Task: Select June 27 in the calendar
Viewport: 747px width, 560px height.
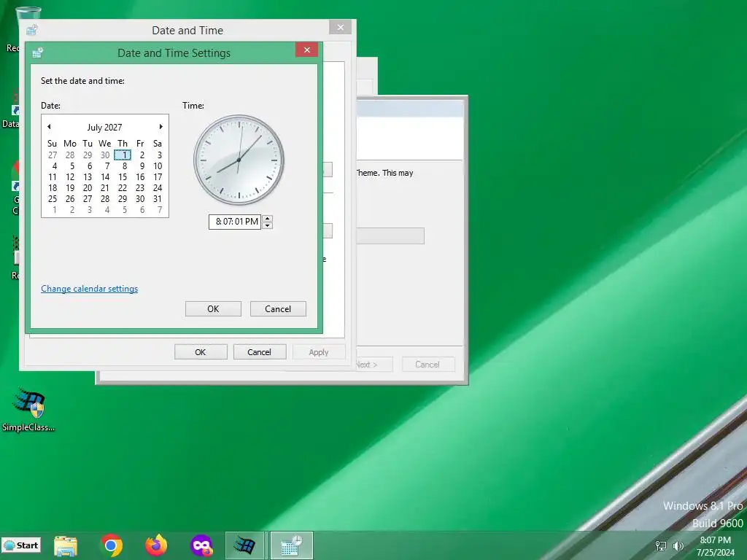Action: 53,155
